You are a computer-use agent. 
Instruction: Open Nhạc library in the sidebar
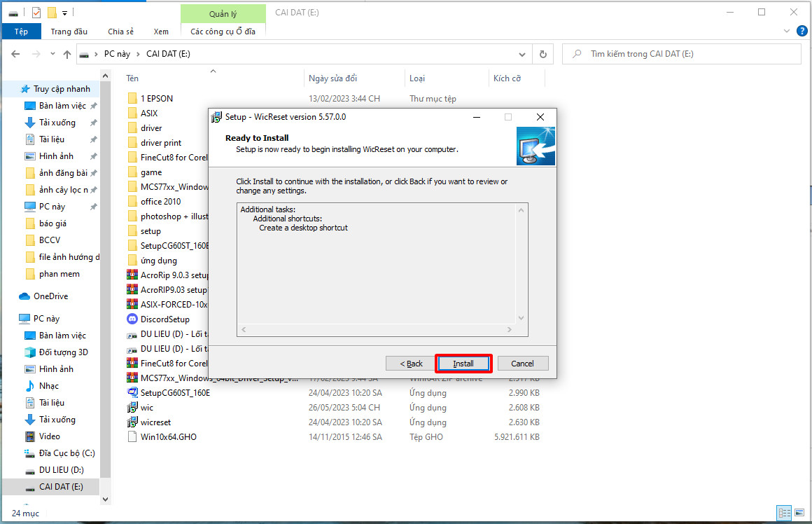(x=49, y=385)
